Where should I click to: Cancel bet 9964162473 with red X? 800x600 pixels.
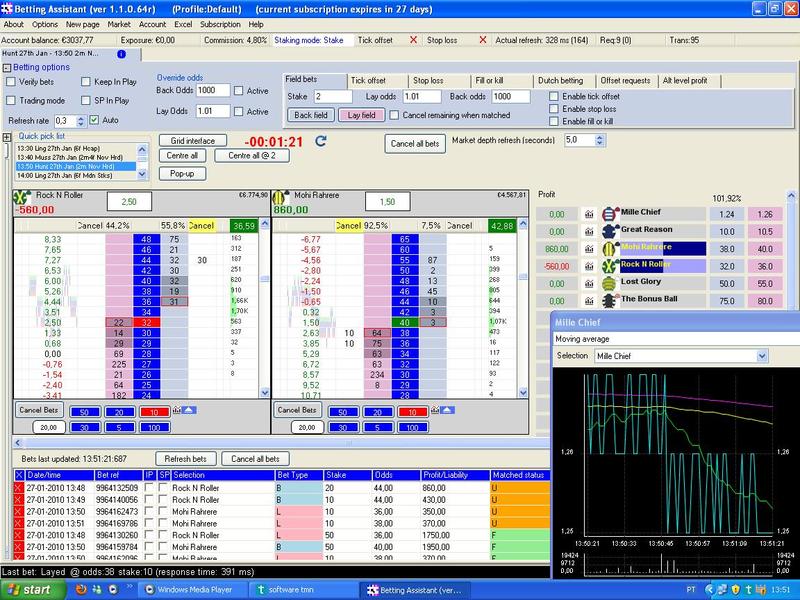point(19,511)
